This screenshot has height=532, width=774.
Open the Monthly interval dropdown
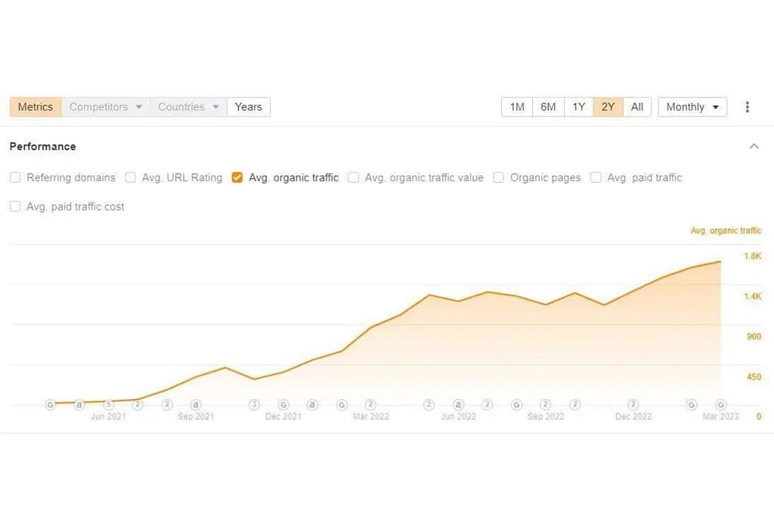coord(692,107)
